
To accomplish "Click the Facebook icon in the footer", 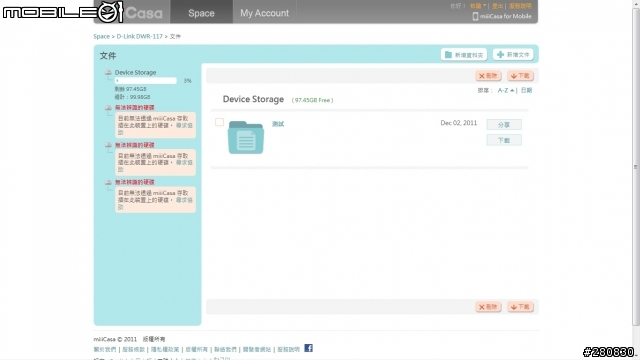I will 309,348.
